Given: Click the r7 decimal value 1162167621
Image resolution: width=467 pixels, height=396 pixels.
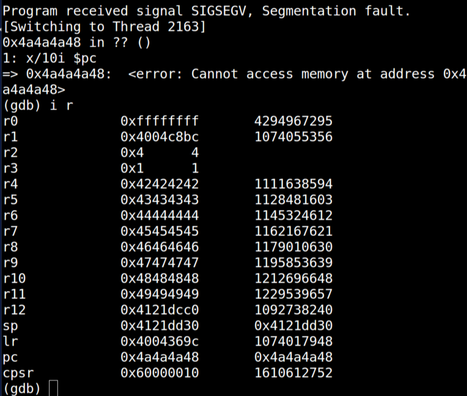Looking at the screenshot, I should tap(294, 231).
